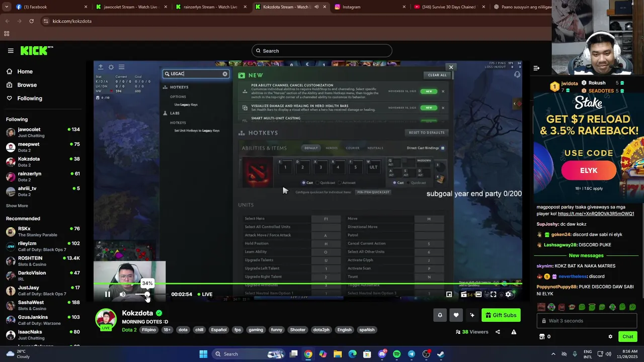Jump to New messages in chat

586,255
